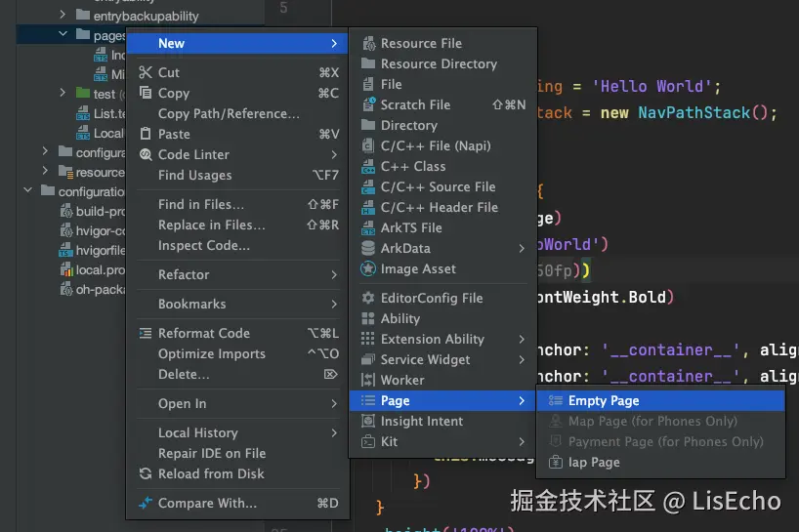Select Replace in Files...
Screen dimensions: 799x532
coord(237,225)
